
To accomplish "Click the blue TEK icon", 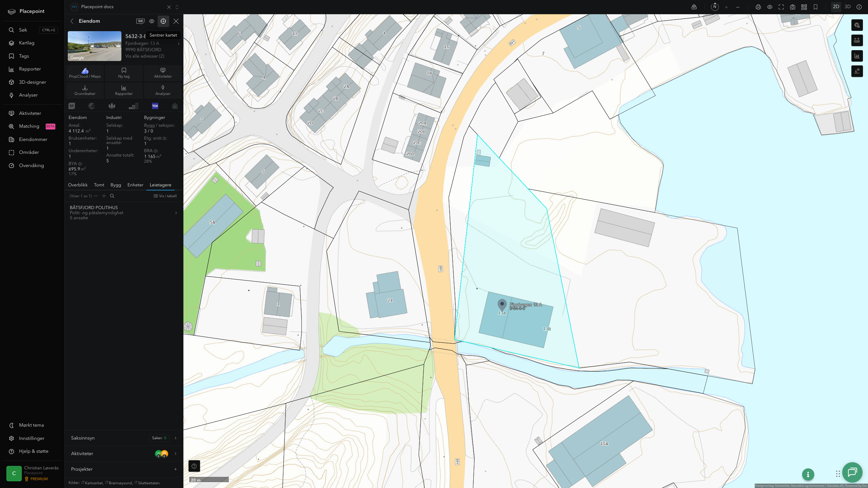I will [155, 106].
